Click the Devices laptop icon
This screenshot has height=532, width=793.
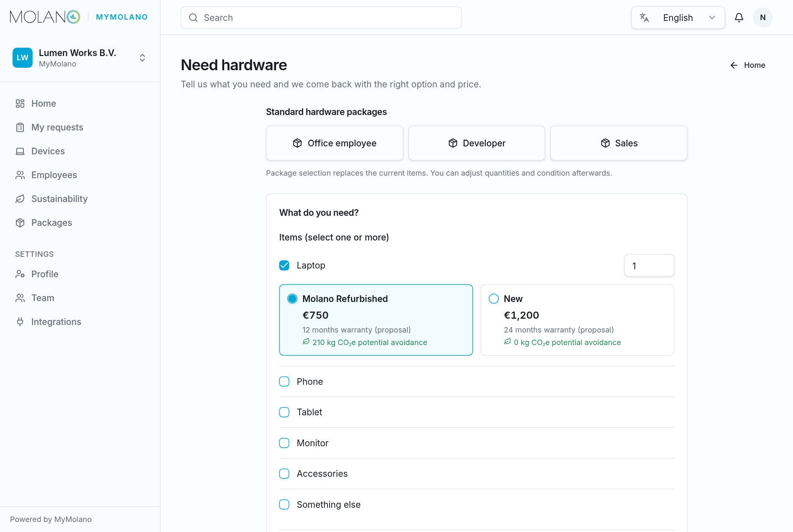pos(20,151)
